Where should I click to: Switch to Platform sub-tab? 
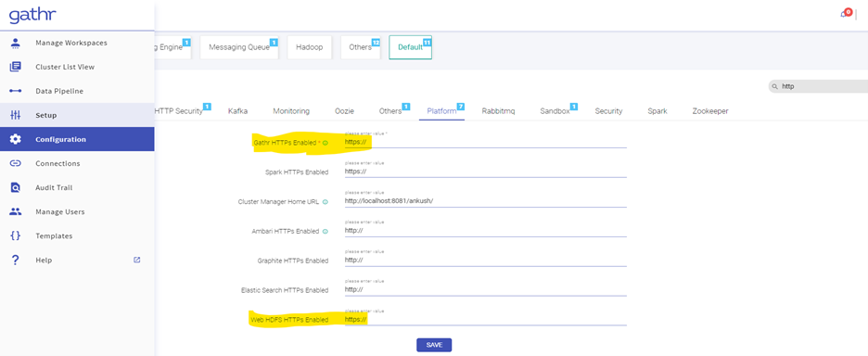[441, 111]
